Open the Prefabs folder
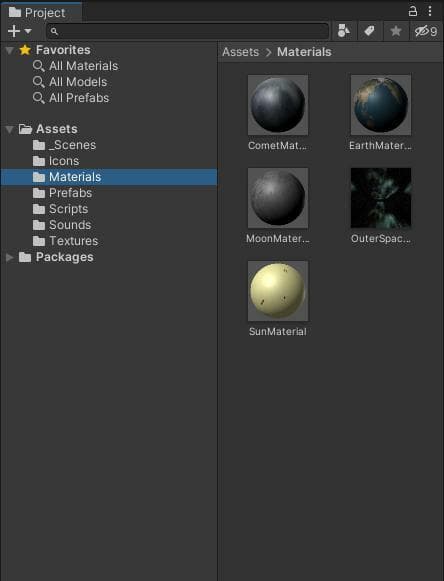Screen dimensions: 444x581 pyautogui.click(x=70, y=193)
